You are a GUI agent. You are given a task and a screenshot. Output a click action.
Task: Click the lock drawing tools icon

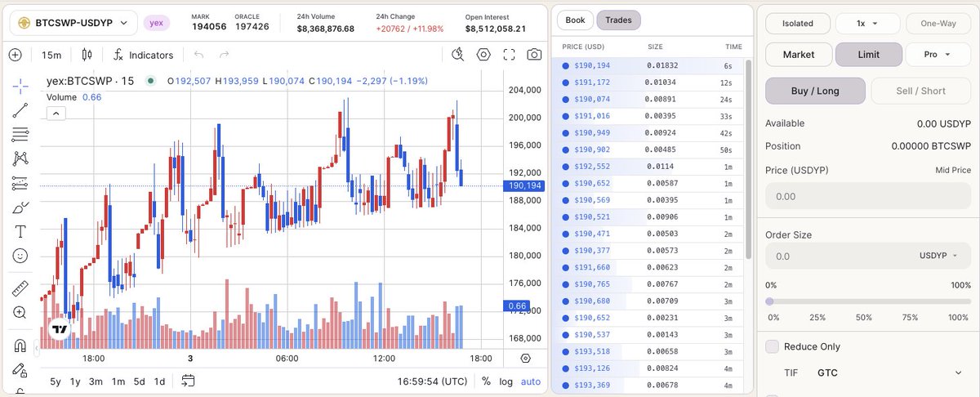tap(20, 369)
